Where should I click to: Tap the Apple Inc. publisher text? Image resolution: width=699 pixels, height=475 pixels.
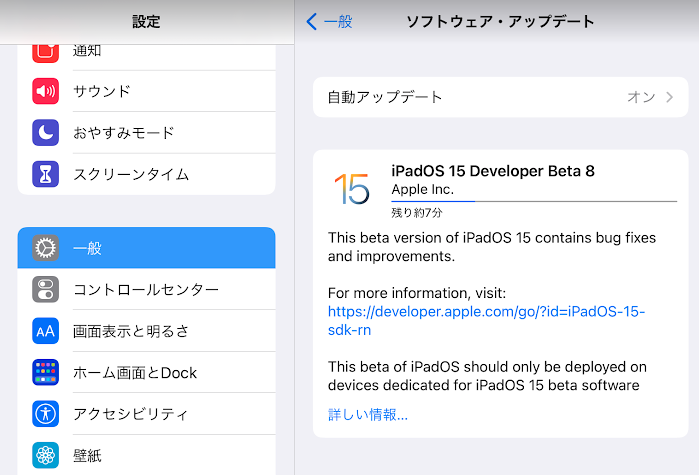[423, 189]
